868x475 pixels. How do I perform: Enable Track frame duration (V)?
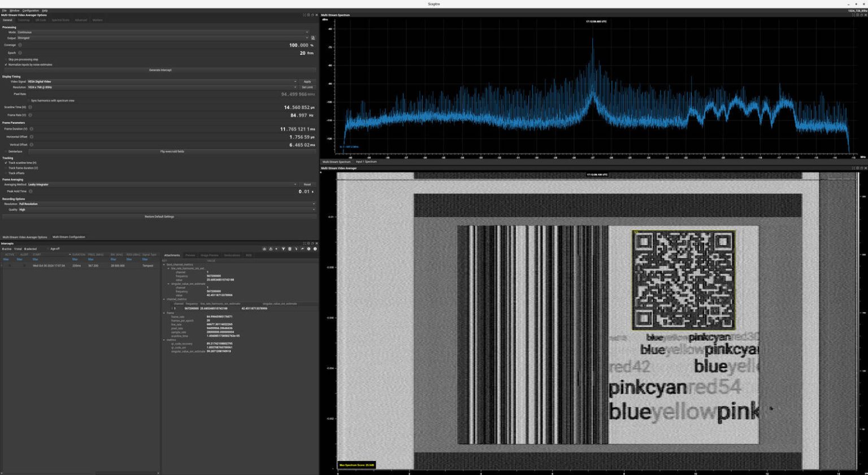click(x=5, y=168)
